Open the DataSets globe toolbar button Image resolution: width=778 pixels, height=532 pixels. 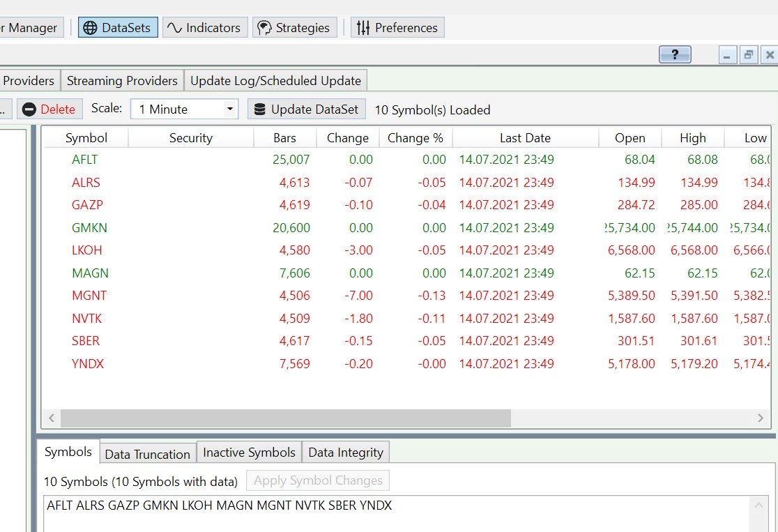[118, 28]
